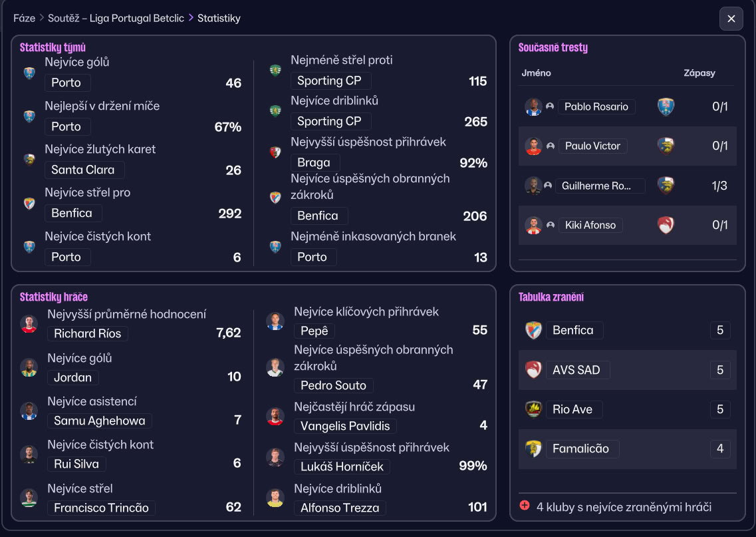Open Paulo Victor in suspensions list
The height and width of the screenshot is (537, 756).
coord(592,146)
